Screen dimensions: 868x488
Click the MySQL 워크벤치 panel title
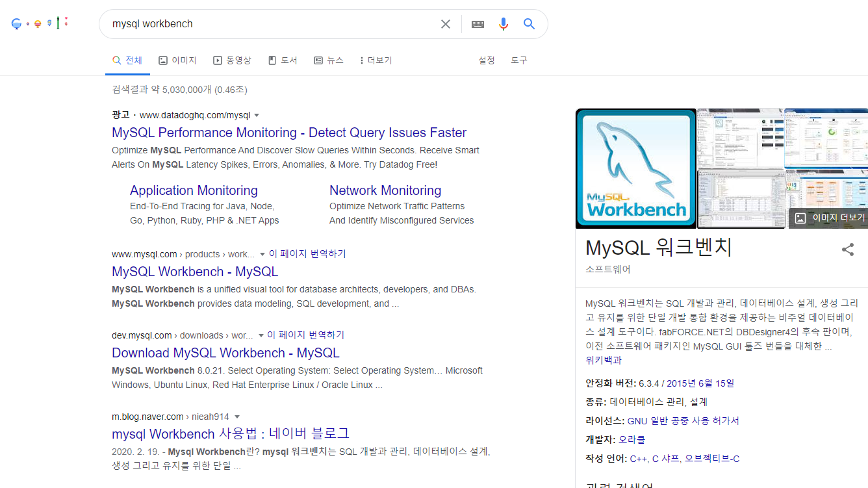pos(659,248)
